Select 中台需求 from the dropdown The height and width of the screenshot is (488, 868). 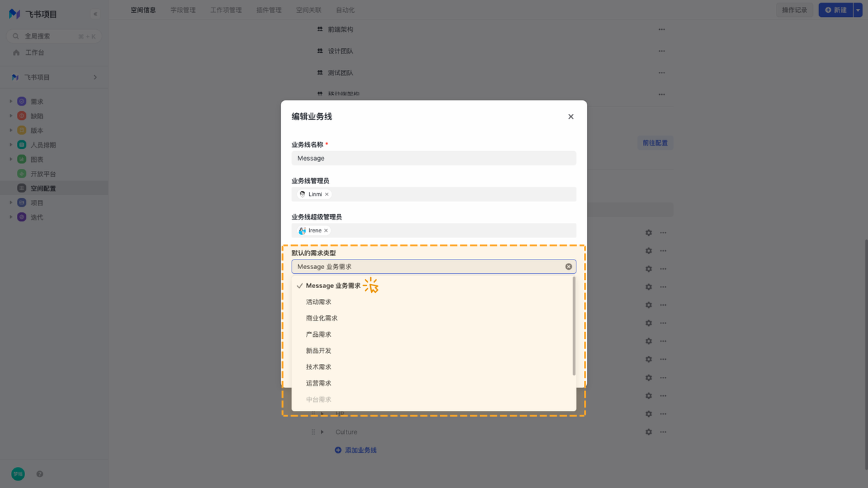tap(433, 400)
